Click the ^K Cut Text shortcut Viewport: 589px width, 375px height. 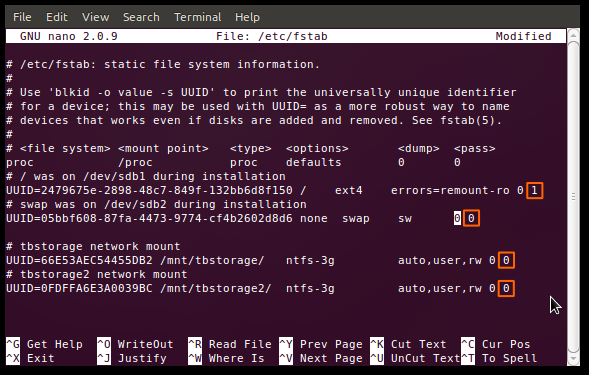tap(408, 344)
